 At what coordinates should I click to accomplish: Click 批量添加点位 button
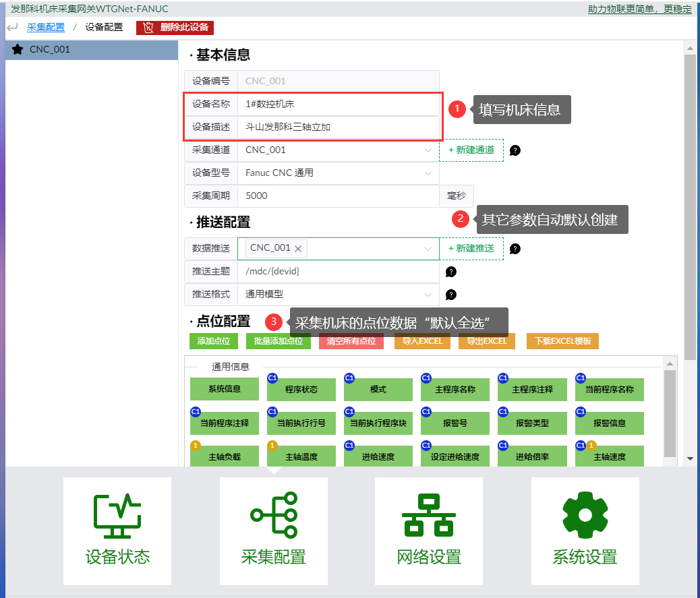click(279, 341)
